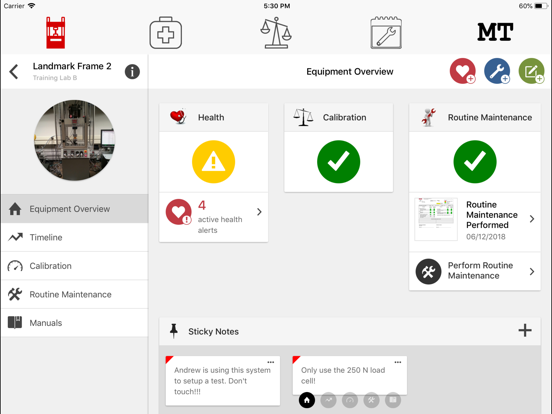
Task: Add a service record with blue wrench button
Action: pos(497,71)
